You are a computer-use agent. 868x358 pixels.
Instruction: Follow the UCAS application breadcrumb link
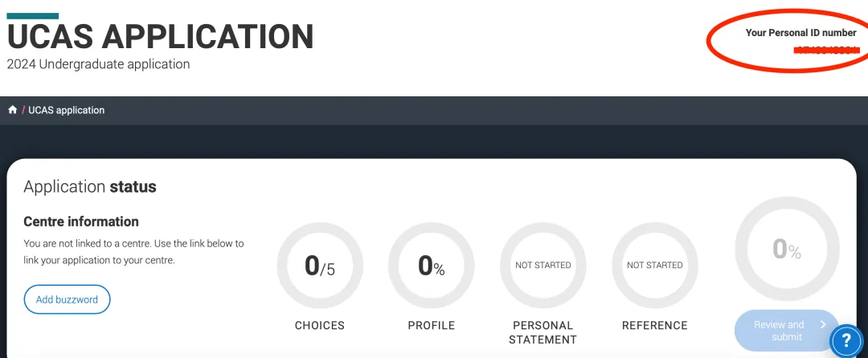(67, 110)
